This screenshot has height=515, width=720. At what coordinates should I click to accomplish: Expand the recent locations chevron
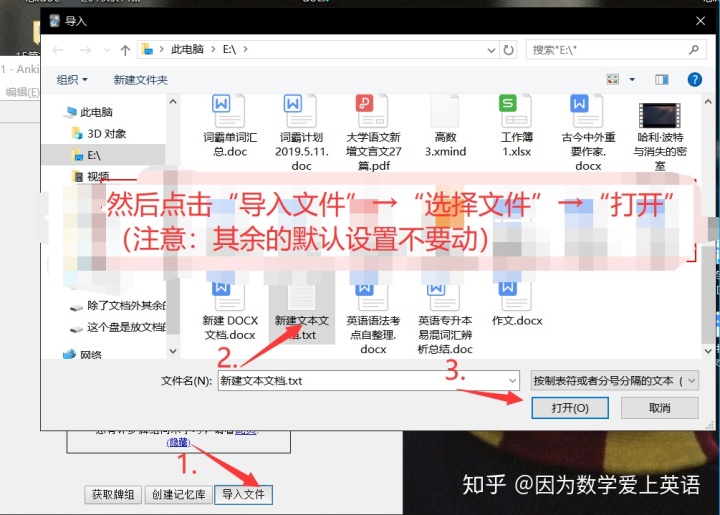pos(107,50)
